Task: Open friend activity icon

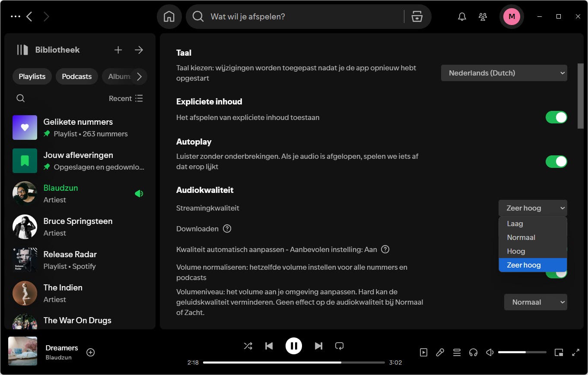Action: click(x=483, y=17)
